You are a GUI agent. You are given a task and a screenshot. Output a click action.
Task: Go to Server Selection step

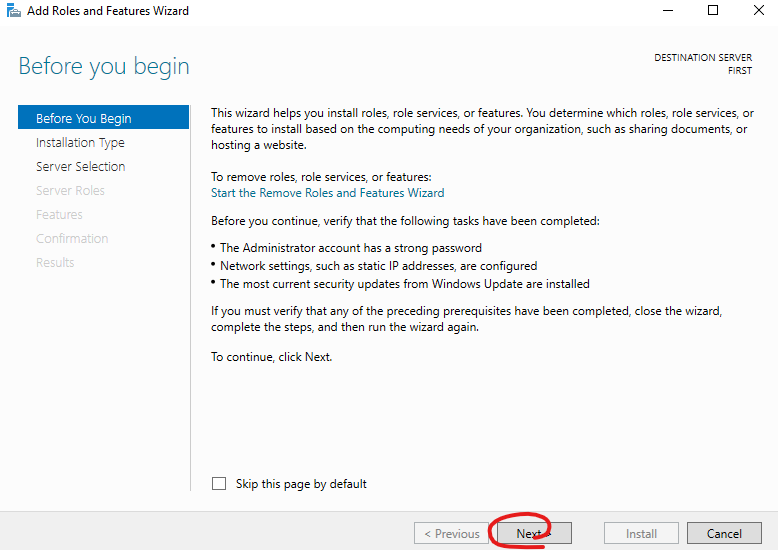80,166
